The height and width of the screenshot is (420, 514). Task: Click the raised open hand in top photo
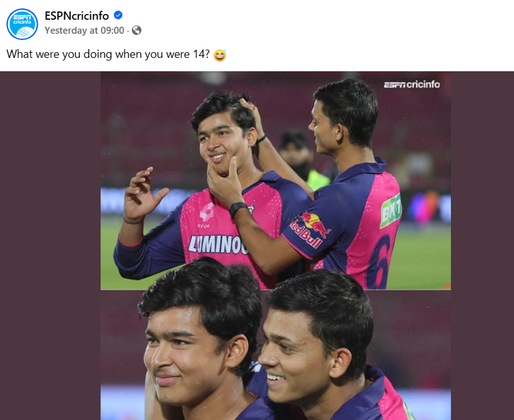143,195
